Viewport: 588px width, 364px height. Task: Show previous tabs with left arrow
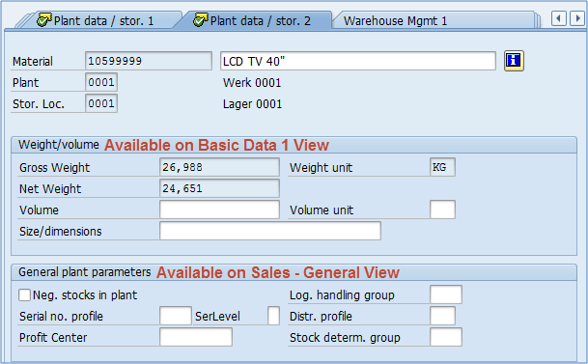tap(559, 18)
